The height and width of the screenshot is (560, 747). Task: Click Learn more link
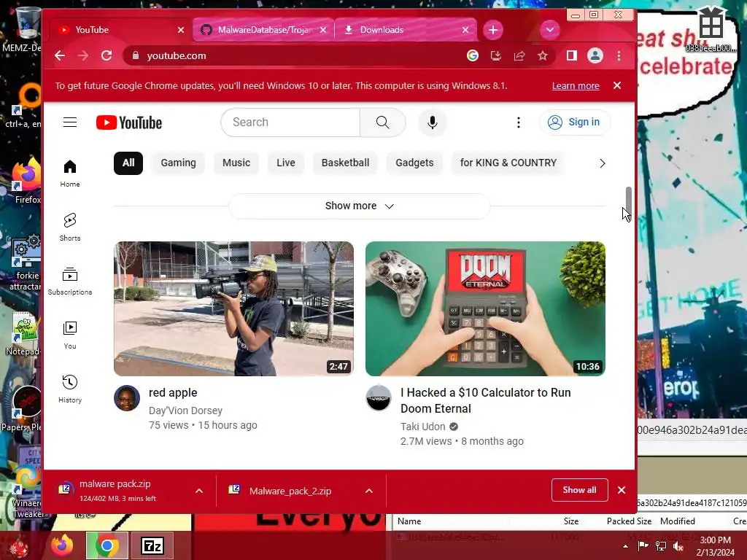[x=576, y=86]
